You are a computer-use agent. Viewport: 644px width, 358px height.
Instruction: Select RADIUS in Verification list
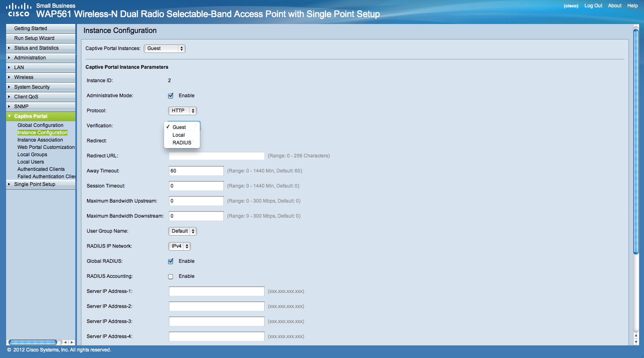tap(182, 143)
